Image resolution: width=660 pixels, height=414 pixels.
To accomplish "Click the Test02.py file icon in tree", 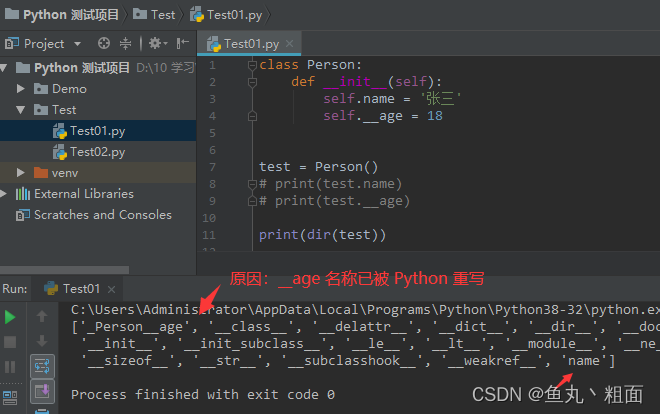I will click(x=60, y=152).
